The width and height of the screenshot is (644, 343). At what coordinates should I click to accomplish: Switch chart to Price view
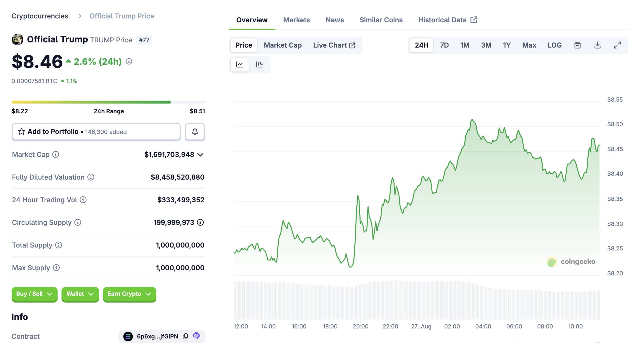(244, 45)
